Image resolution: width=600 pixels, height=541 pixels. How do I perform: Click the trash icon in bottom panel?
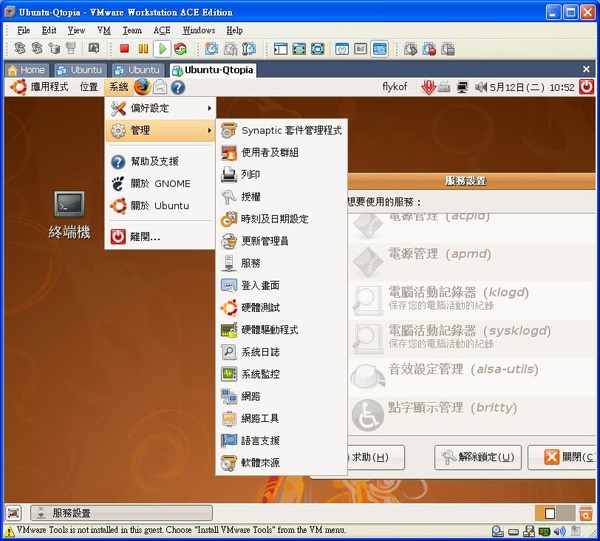[x=586, y=513]
